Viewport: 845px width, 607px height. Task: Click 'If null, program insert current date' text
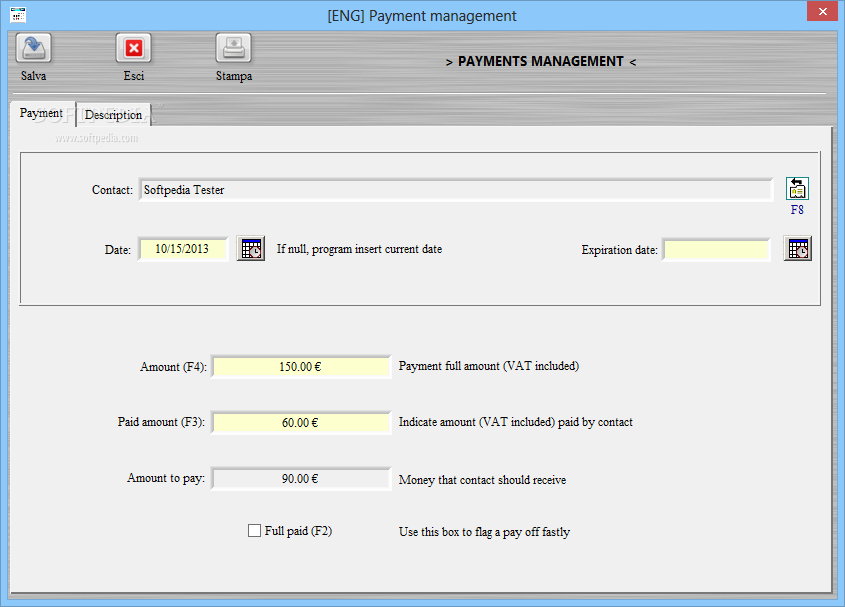pos(359,249)
